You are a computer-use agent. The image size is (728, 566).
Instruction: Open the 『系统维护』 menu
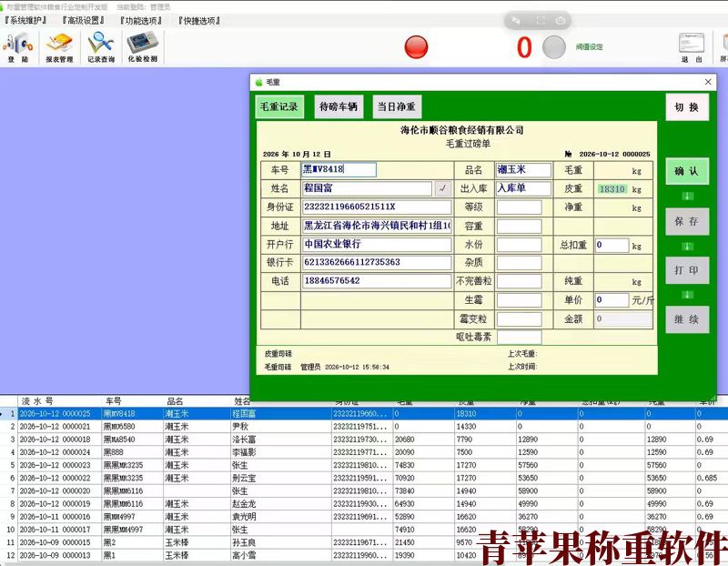[x=25, y=20]
